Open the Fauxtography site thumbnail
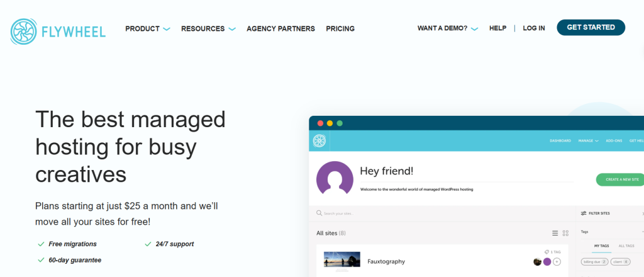 click(x=341, y=261)
